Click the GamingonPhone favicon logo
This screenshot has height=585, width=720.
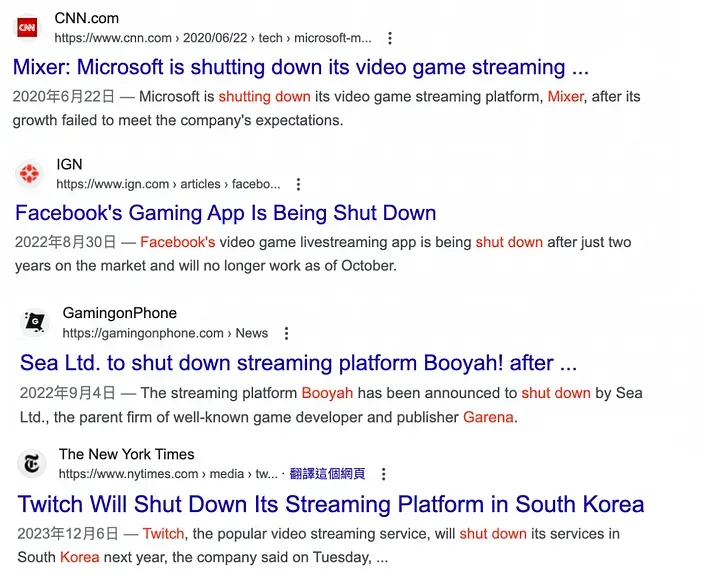point(35,321)
